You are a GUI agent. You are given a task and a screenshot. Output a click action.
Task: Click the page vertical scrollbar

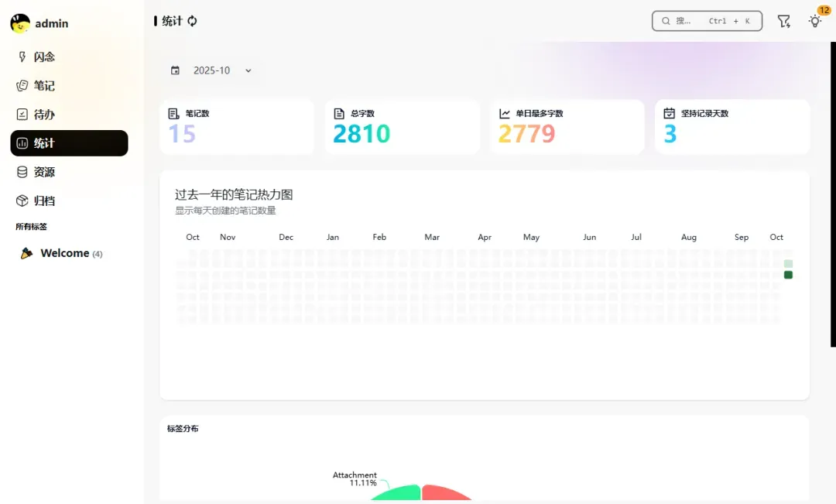pyautogui.click(x=833, y=194)
